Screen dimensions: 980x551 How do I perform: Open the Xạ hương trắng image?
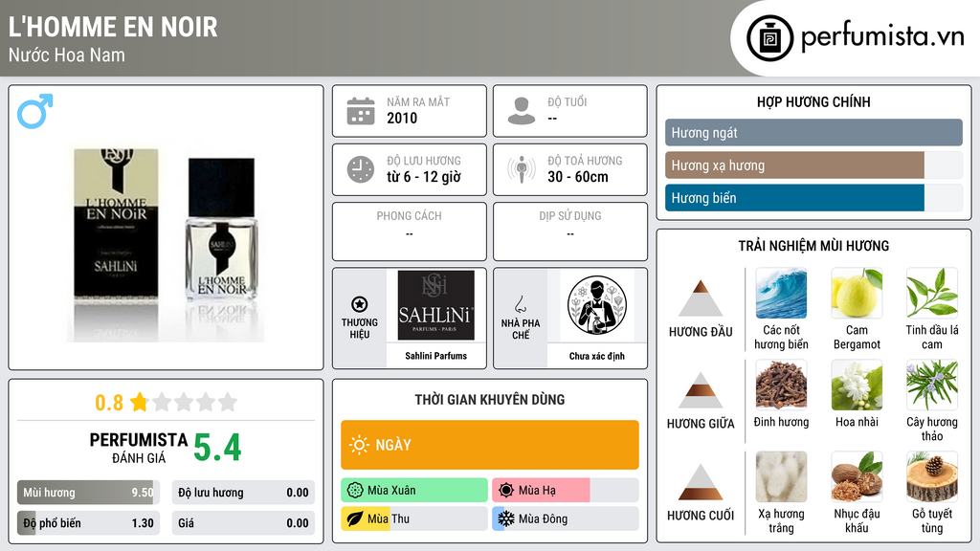coord(781,476)
